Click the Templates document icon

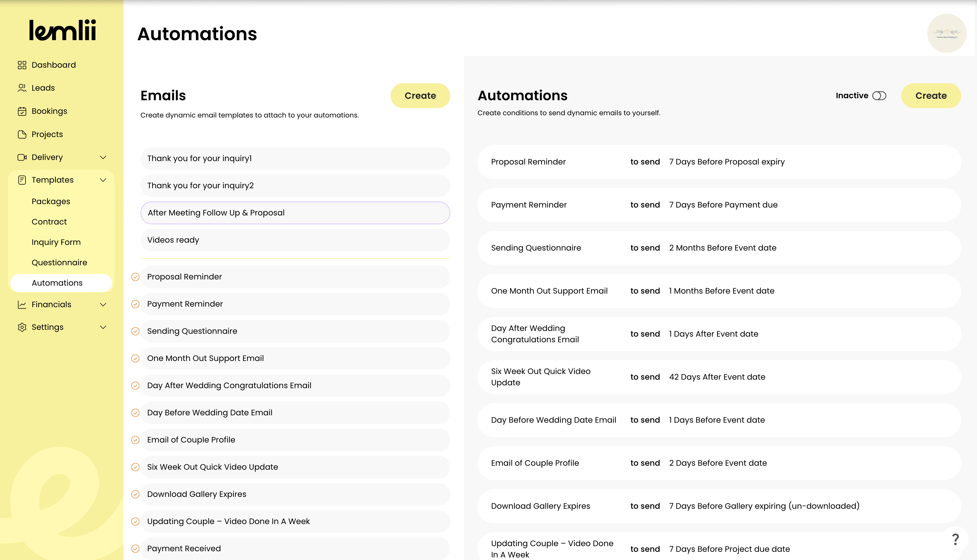(x=22, y=180)
